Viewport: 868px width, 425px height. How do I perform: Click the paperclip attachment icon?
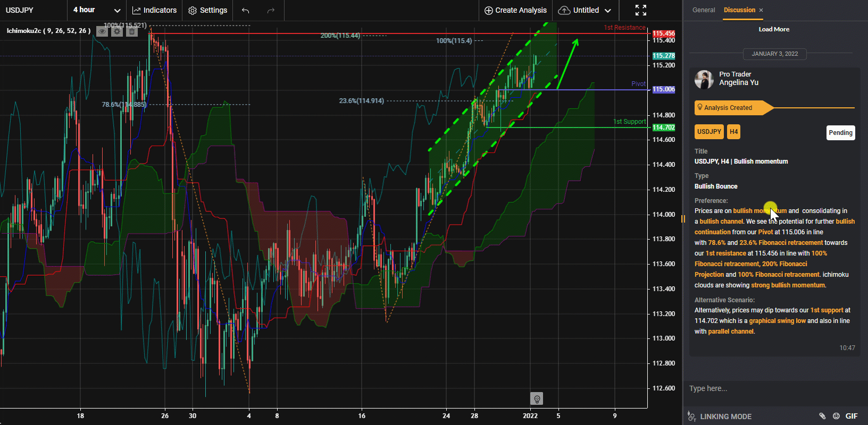[x=822, y=416]
